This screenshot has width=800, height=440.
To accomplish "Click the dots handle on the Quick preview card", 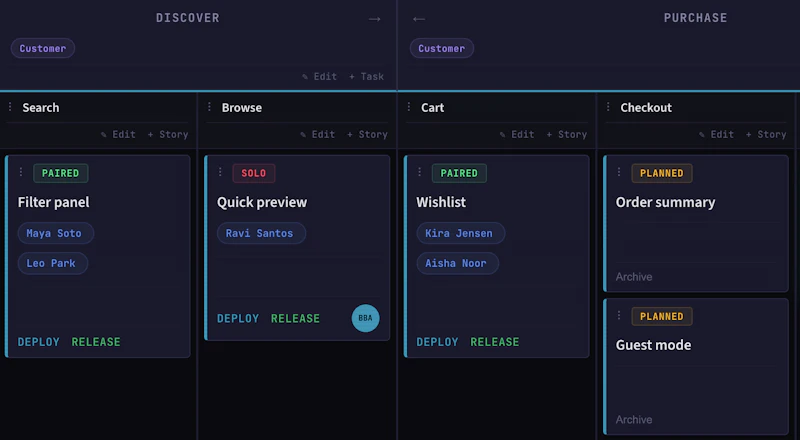I will pos(220,172).
